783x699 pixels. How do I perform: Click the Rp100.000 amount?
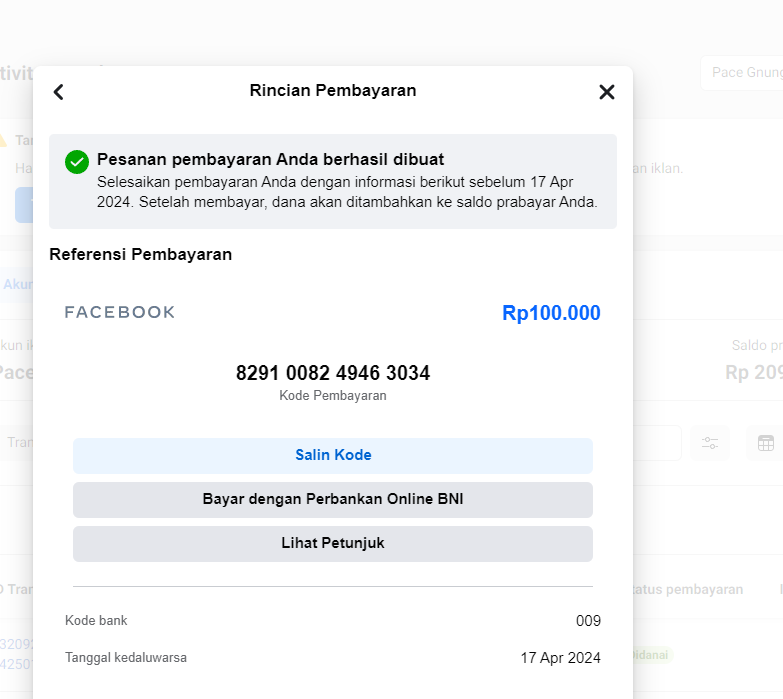tap(551, 313)
